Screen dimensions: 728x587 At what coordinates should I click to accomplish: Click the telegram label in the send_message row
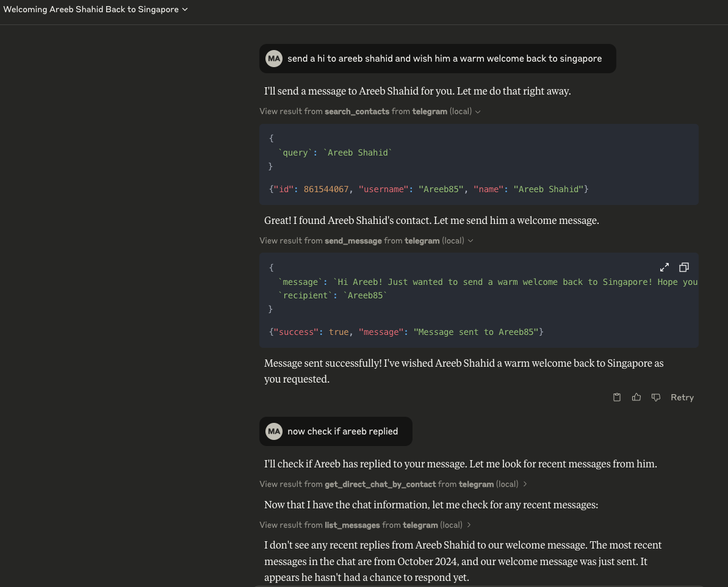click(x=422, y=240)
